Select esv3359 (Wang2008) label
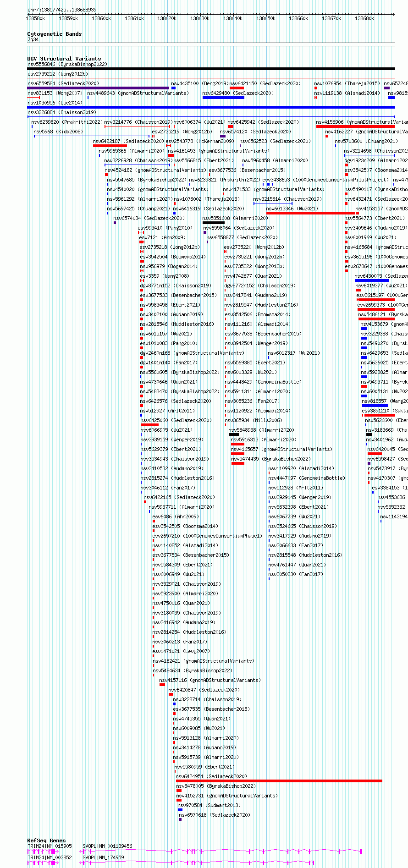408x868 pixels. click(x=165, y=276)
